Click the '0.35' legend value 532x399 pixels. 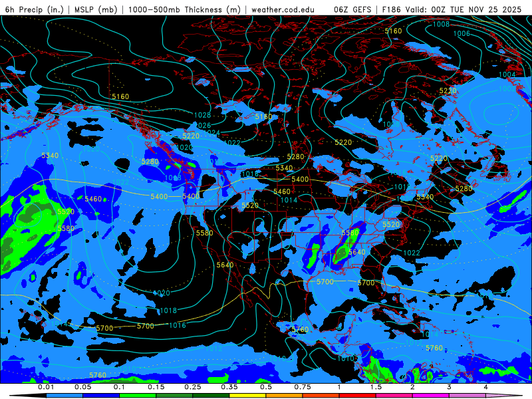229,387
